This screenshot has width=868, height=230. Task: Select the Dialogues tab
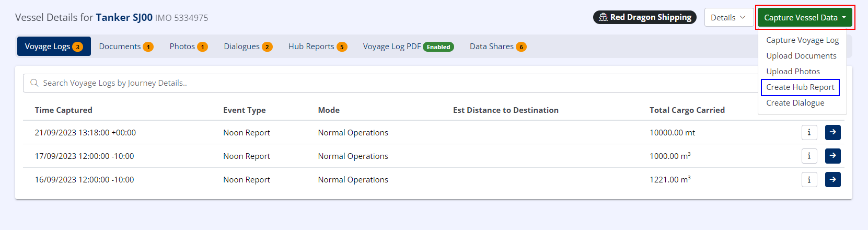click(248, 47)
